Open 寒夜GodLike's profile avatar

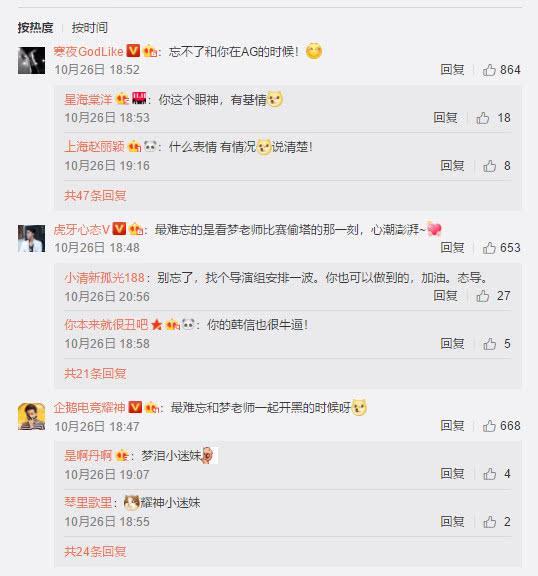(x=32, y=61)
